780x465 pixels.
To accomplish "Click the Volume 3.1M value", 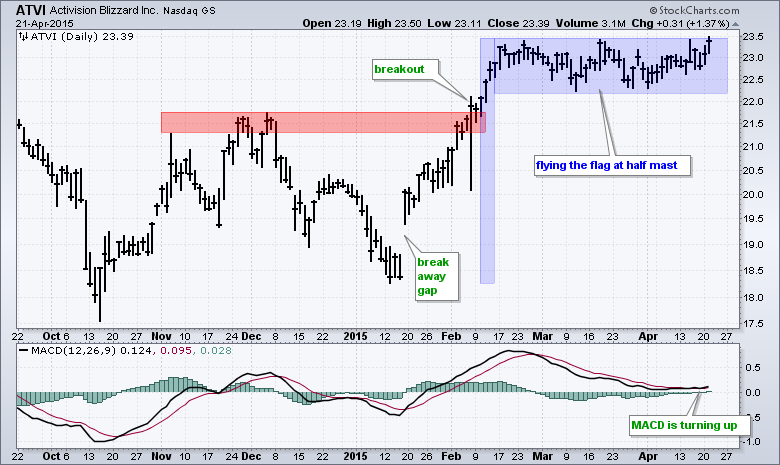I will (590, 23).
